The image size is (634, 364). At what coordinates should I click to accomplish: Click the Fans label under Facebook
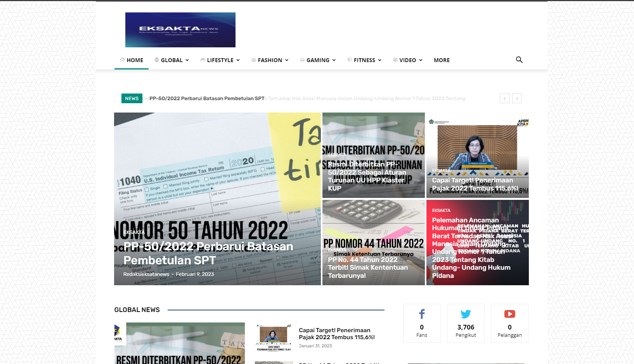pos(422,335)
